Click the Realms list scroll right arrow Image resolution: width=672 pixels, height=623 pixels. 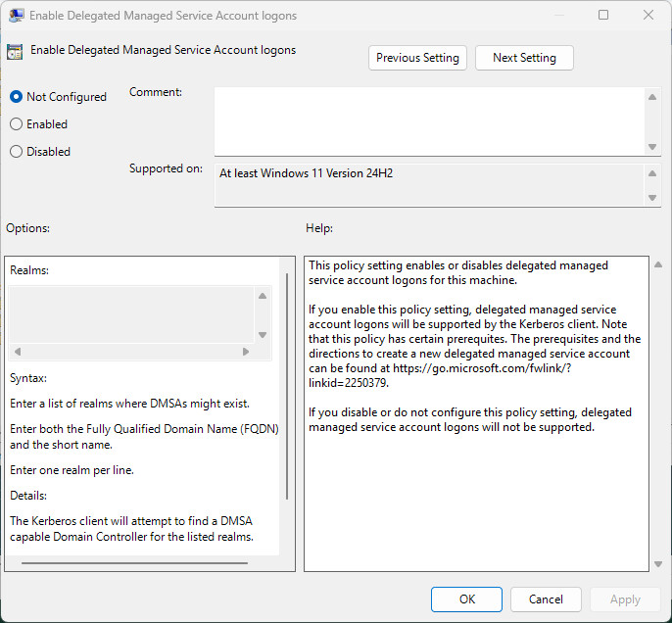245,352
